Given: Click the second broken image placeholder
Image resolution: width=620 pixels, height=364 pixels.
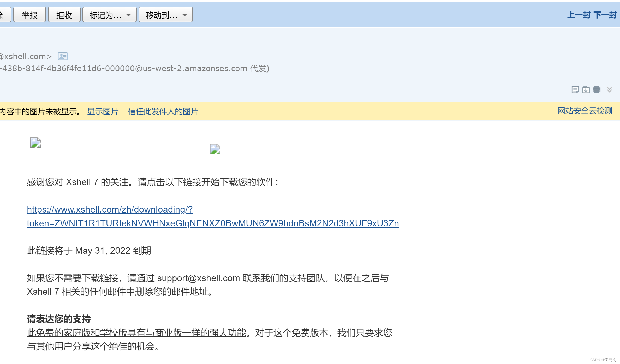Looking at the screenshot, I should (x=215, y=149).
